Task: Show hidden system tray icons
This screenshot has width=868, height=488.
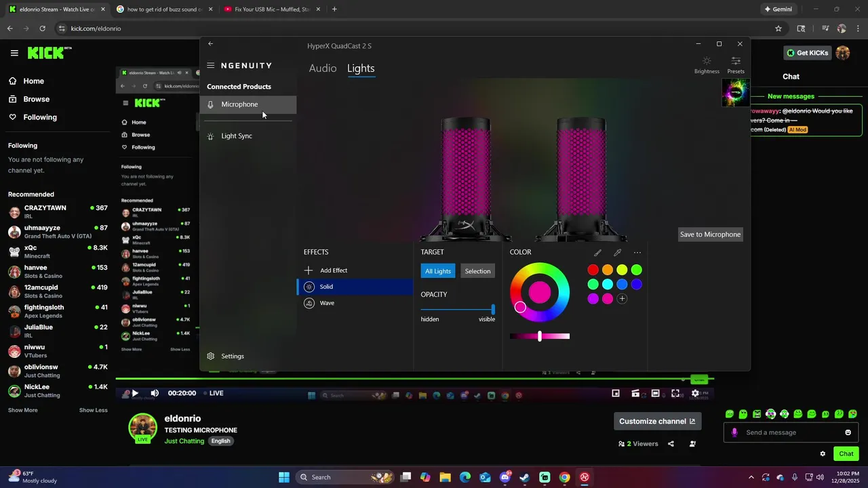Action: (x=751, y=477)
